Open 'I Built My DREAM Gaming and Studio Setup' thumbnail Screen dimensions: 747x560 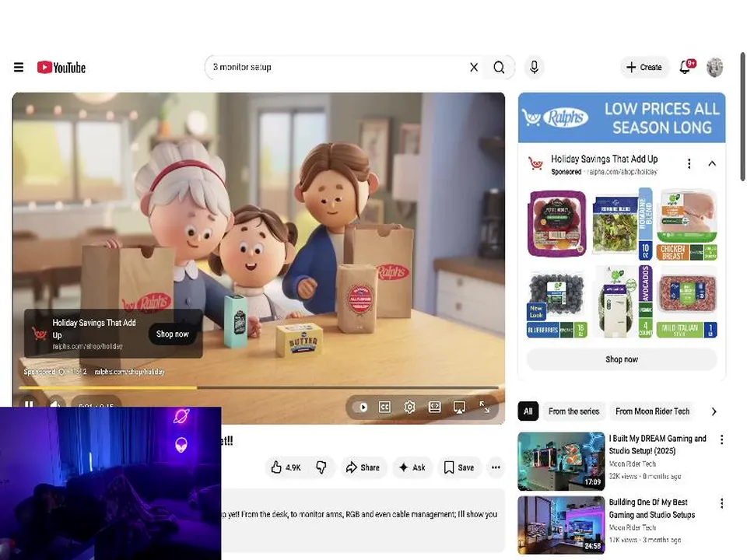tap(561, 461)
